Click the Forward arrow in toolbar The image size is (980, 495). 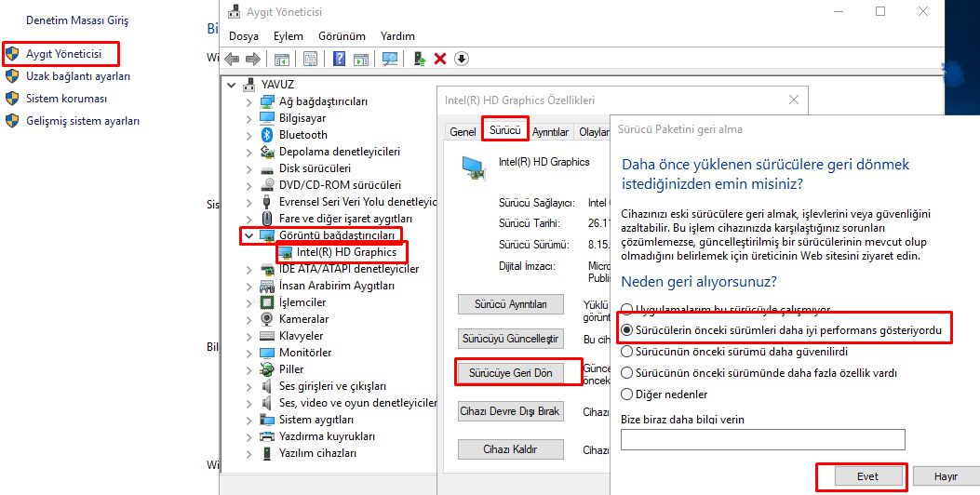(x=252, y=59)
